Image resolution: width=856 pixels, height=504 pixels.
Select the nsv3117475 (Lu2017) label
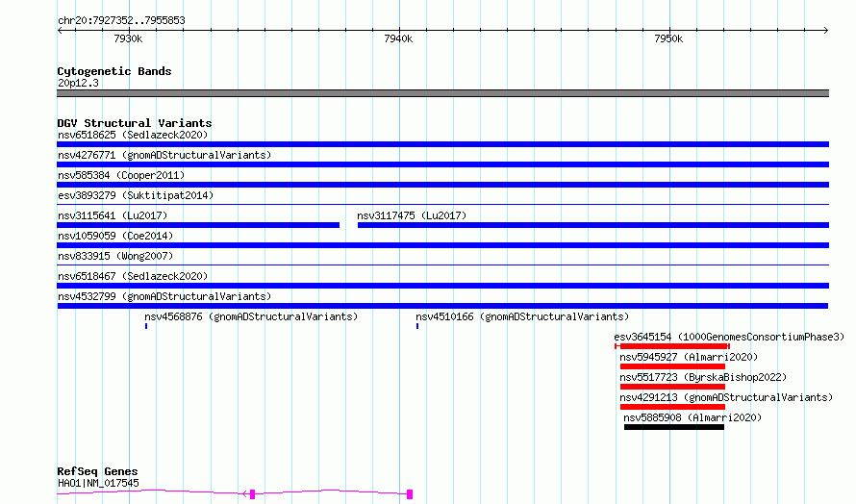412,215
